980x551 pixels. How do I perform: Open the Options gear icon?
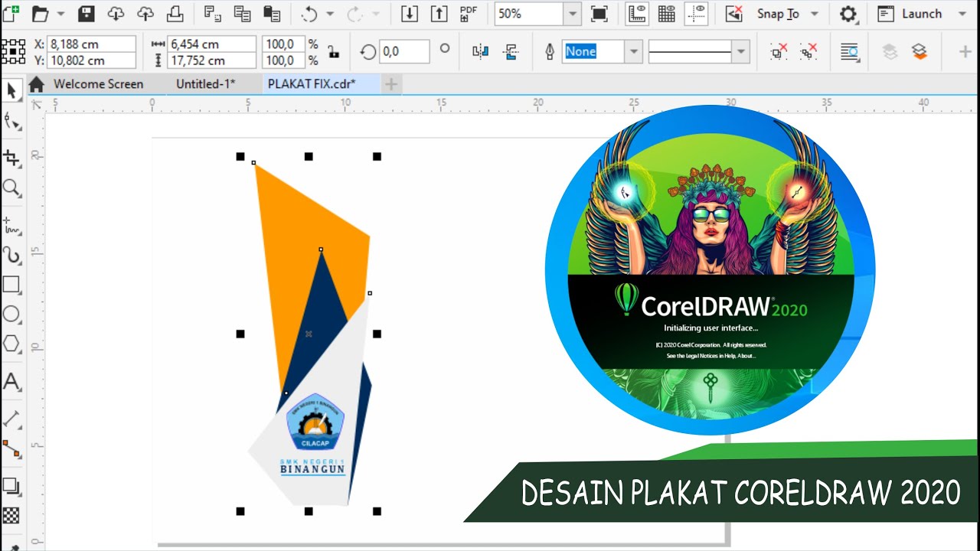848,14
